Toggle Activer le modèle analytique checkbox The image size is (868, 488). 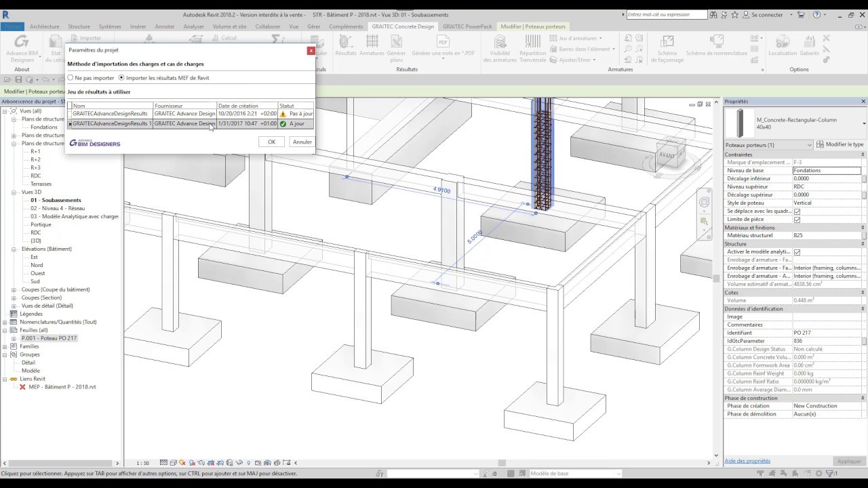pos(797,252)
